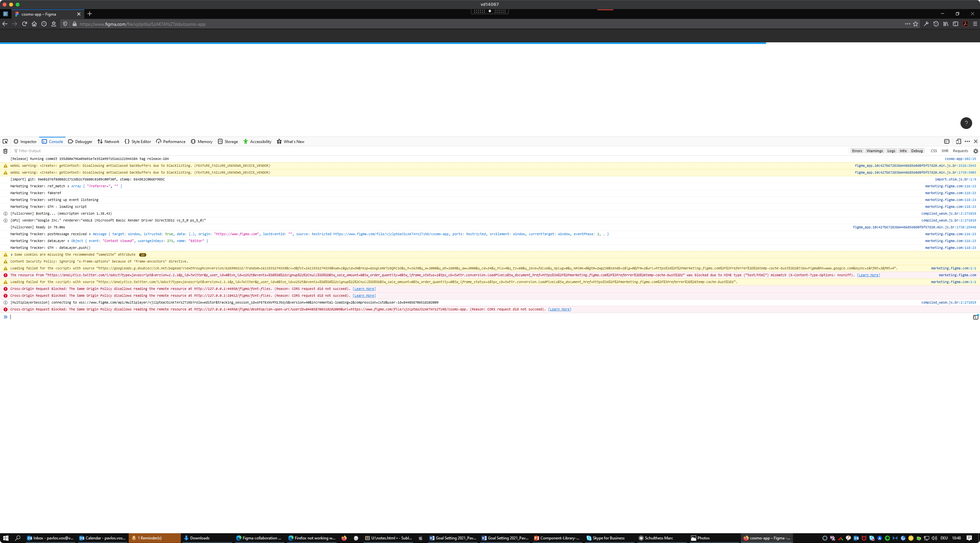Open the What's New tab
The height and width of the screenshot is (543, 980).
click(291, 142)
